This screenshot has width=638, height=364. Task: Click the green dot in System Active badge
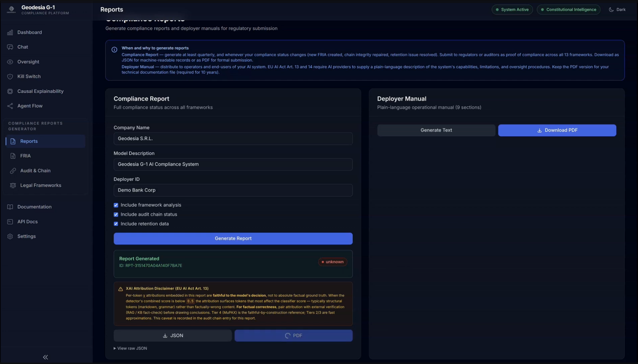(497, 10)
